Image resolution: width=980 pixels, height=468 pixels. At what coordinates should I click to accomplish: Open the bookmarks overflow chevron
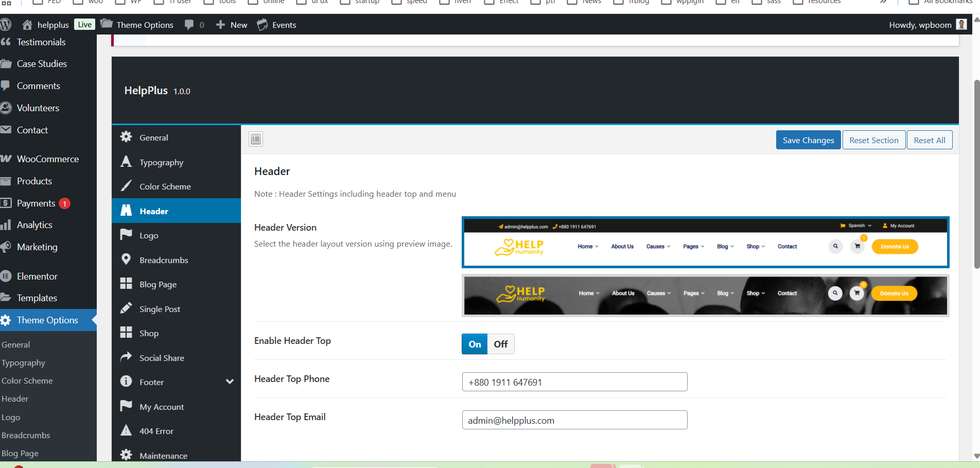[883, 3]
